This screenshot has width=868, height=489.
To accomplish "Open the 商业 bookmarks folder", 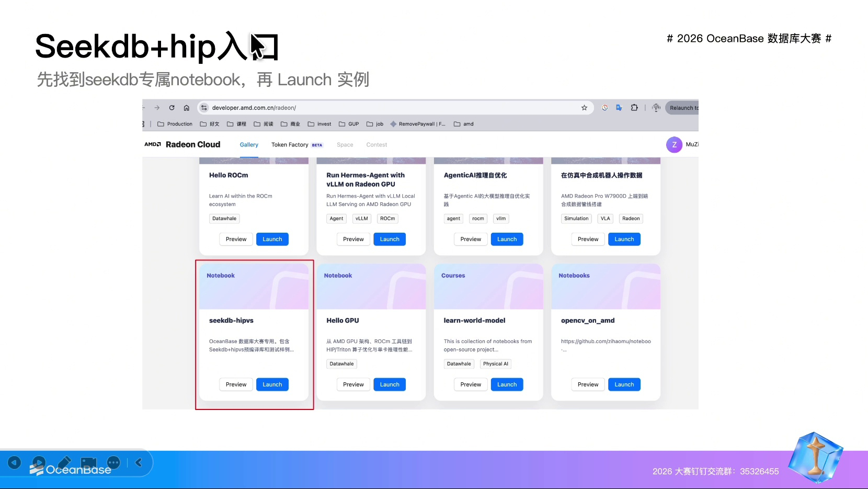I will tap(291, 124).
